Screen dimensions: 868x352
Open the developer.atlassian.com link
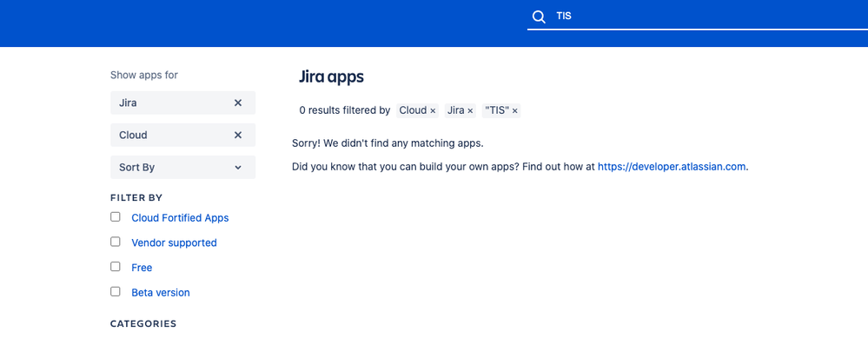click(672, 167)
